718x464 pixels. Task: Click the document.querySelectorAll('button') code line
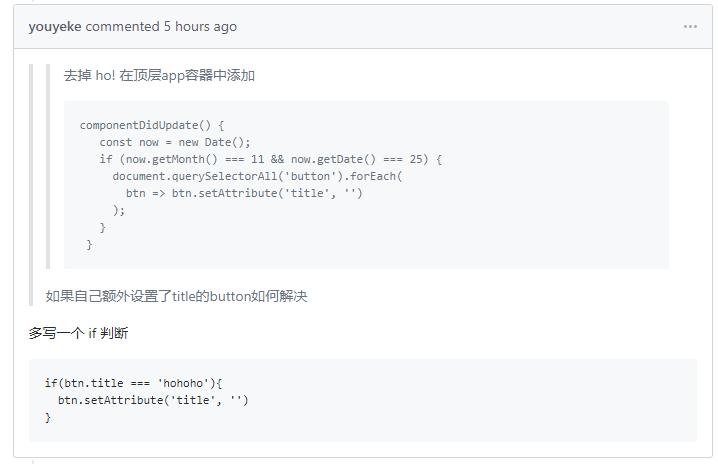click(257, 176)
